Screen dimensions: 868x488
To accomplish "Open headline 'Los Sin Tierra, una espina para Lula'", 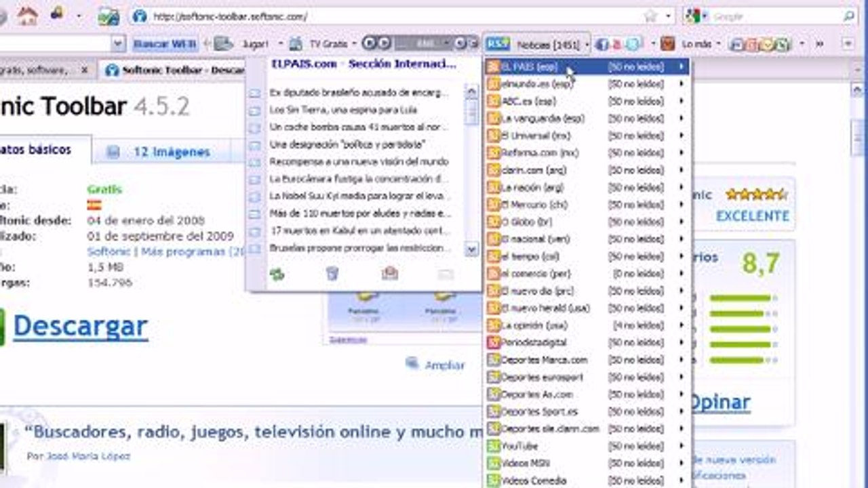I will click(x=343, y=110).
